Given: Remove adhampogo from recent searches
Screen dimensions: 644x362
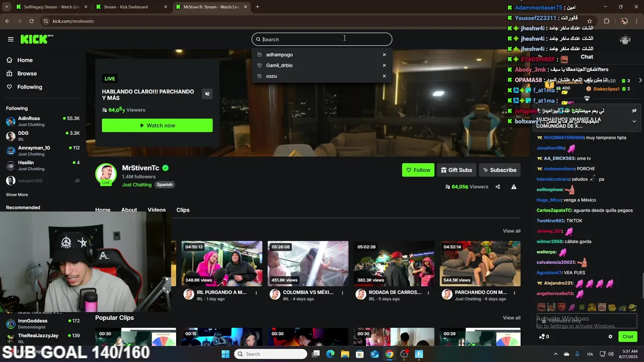Looking at the screenshot, I should pos(384,55).
